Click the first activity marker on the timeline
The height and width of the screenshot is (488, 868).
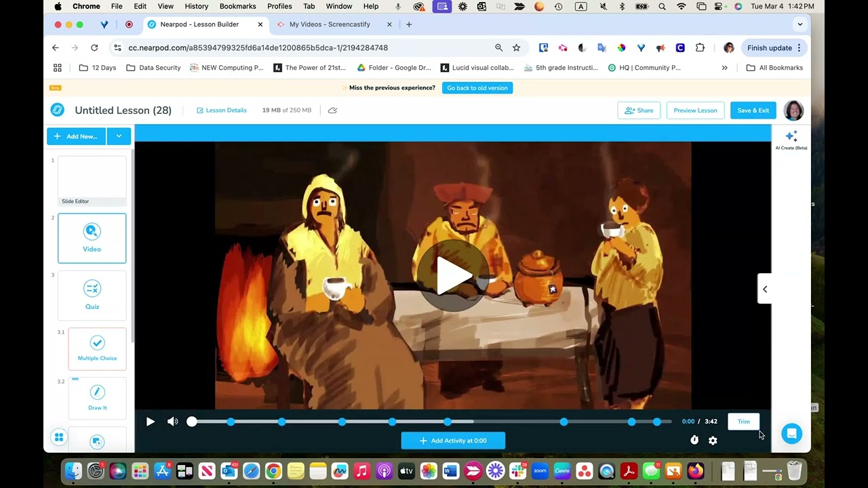[231, 422]
